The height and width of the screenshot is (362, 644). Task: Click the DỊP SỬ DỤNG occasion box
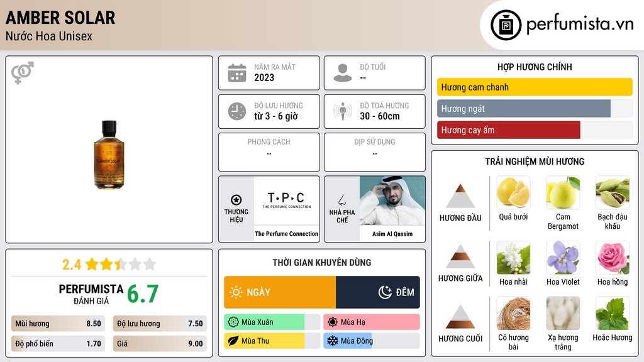(x=375, y=152)
